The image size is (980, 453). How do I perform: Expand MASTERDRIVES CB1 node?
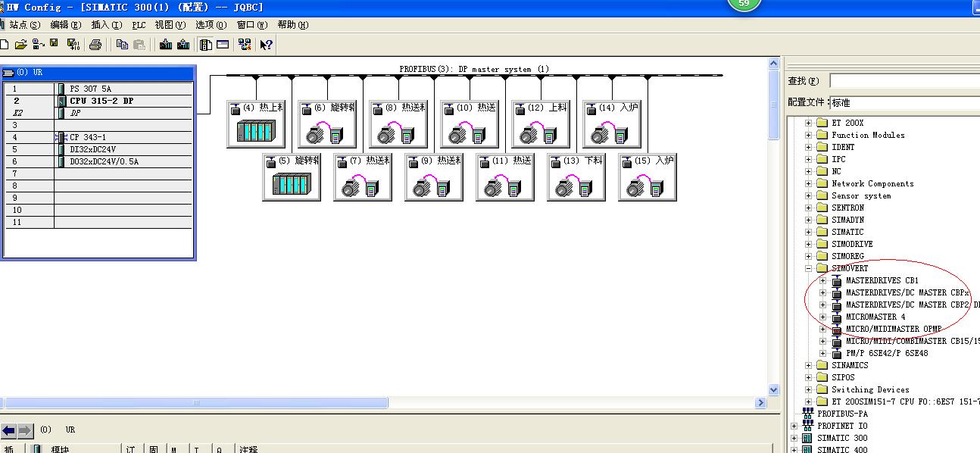[x=822, y=280]
